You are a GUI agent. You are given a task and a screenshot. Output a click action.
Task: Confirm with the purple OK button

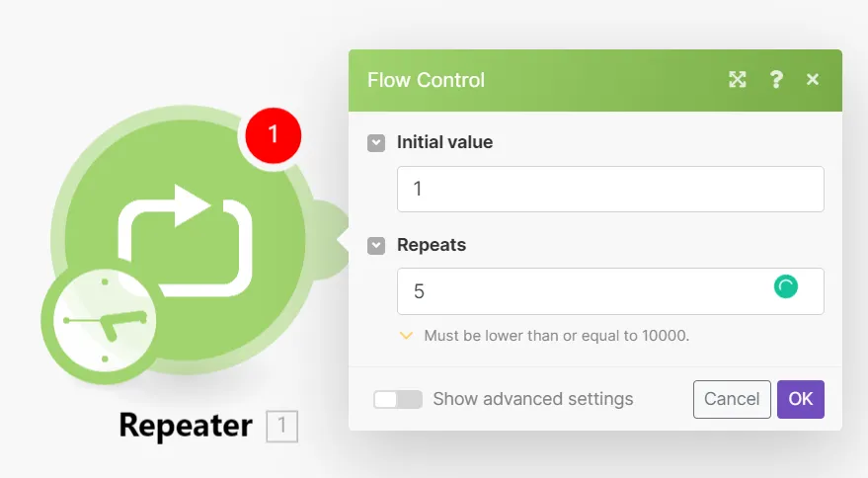pyautogui.click(x=800, y=399)
